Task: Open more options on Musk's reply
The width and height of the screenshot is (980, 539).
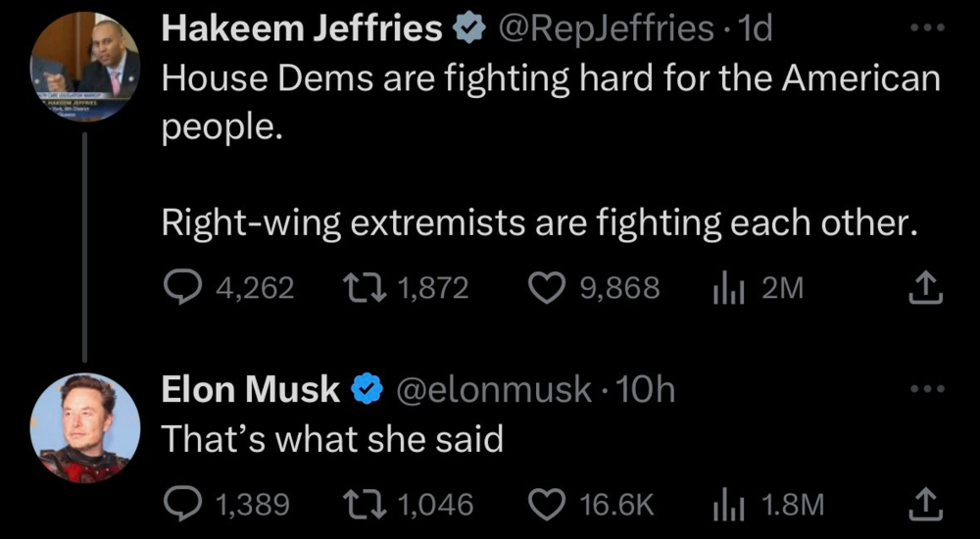Action: coord(927,389)
